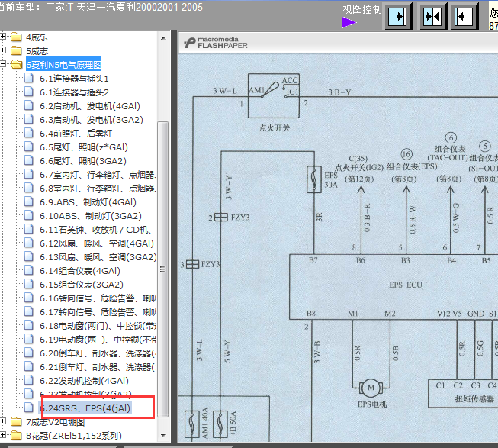The image size is (498, 448).
Task: Open 6.1连接器与插头2 document
Action: point(74,92)
